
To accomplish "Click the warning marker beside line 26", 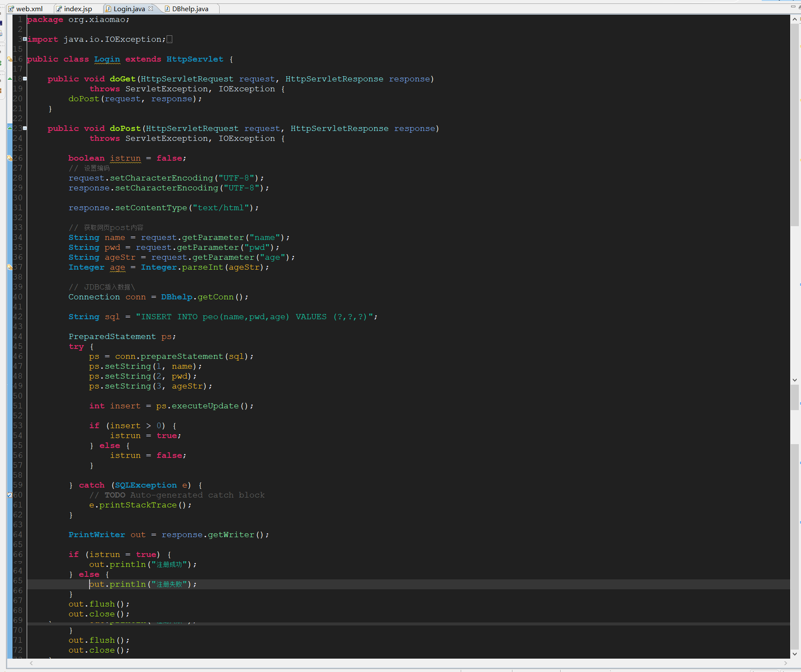I will click(x=9, y=158).
